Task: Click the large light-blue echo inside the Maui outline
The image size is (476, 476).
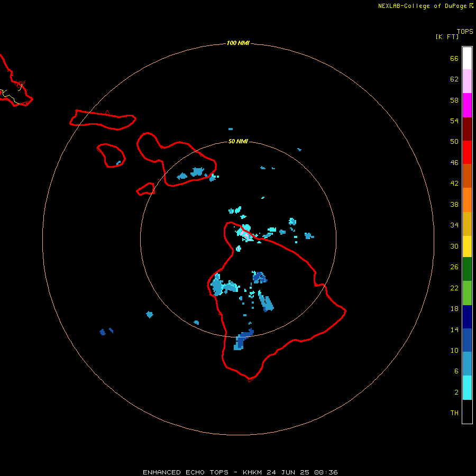Action: (197, 172)
